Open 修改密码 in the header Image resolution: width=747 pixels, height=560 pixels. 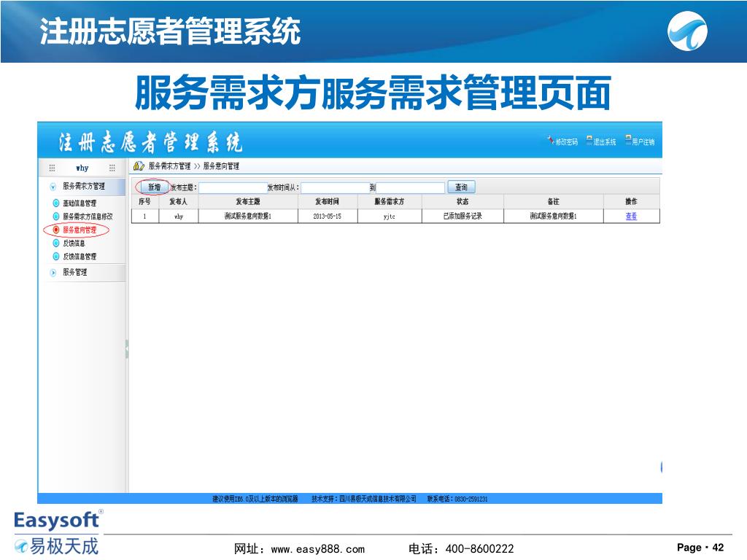point(566,142)
